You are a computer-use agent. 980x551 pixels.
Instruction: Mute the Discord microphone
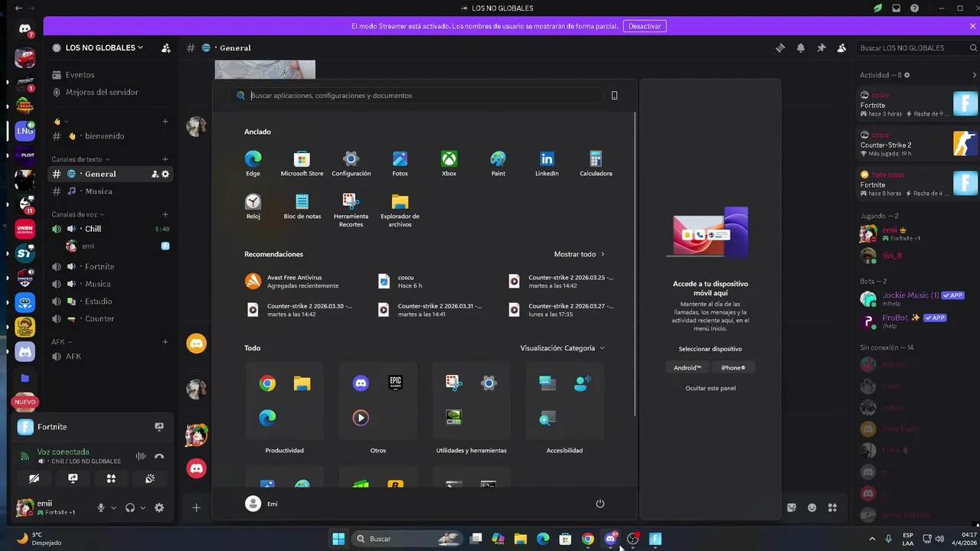100,507
